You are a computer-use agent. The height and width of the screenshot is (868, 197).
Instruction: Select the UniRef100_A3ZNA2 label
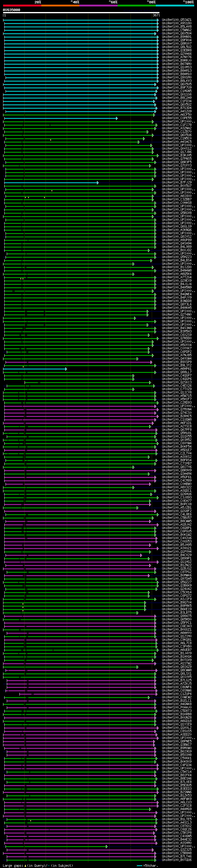pyautogui.click(x=177, y=128)
